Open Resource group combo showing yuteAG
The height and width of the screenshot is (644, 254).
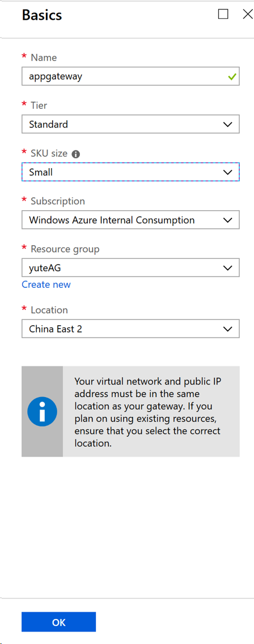tap(131, 268)
